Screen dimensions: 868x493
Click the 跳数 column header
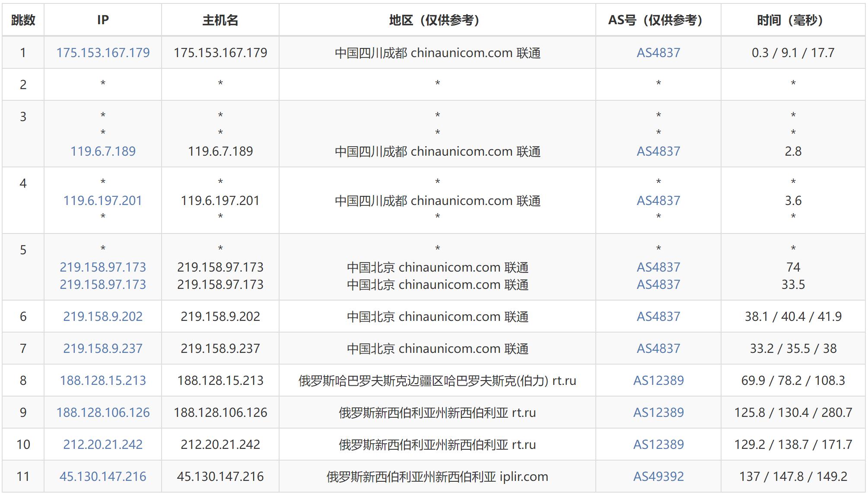(23, 20)
